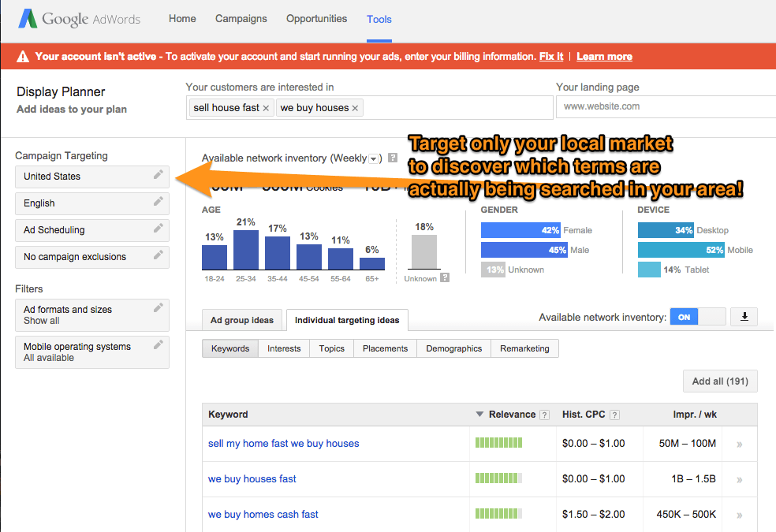Edit the Ad formats and sizes filter
The image size is (776, 532).
158,309
